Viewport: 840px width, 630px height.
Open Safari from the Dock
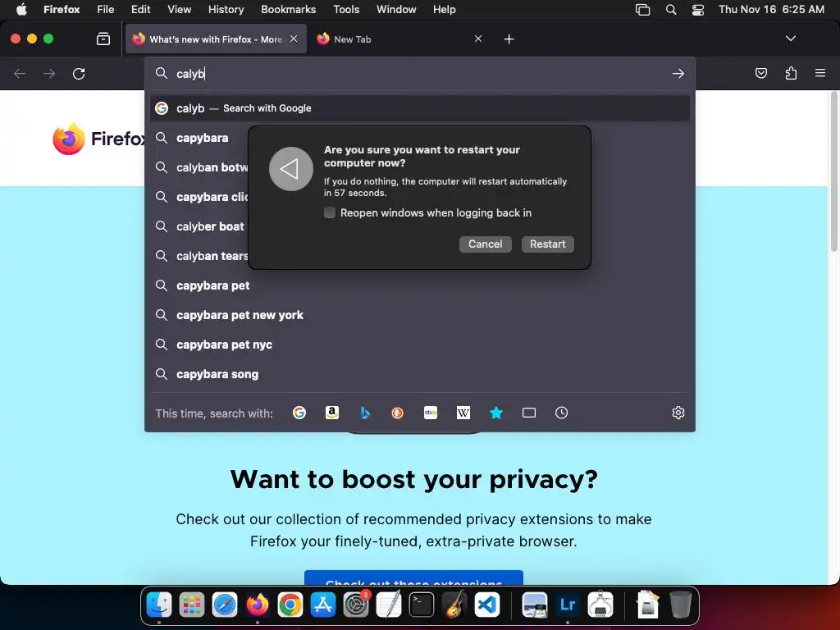225,605
